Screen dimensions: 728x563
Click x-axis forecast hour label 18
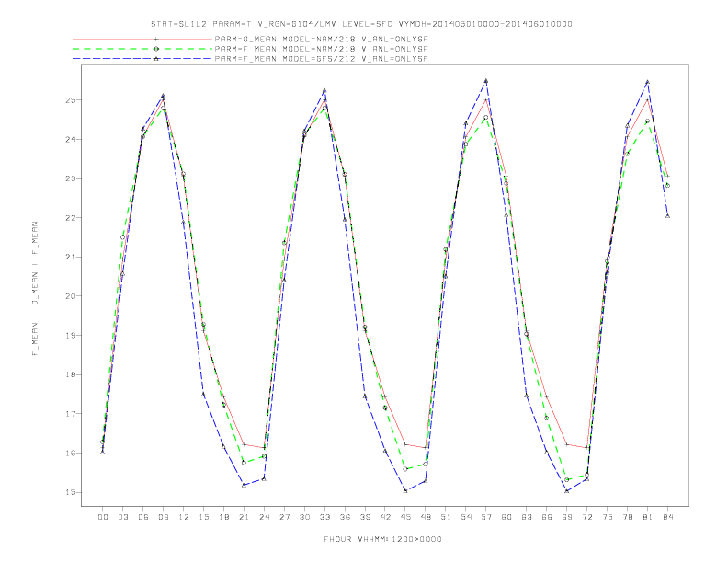223,517
